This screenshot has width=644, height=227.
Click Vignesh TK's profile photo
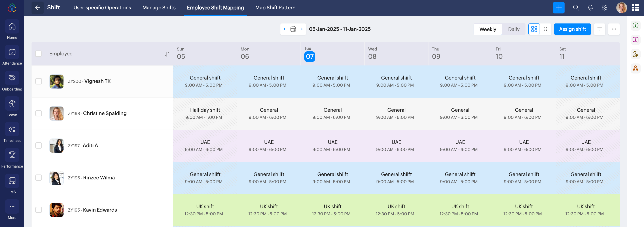pos(57,81)
